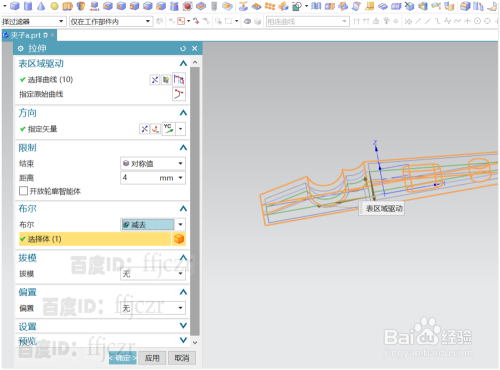
Task: Click the rectangle selection icon in filter bar
Action: pos(228,21)
